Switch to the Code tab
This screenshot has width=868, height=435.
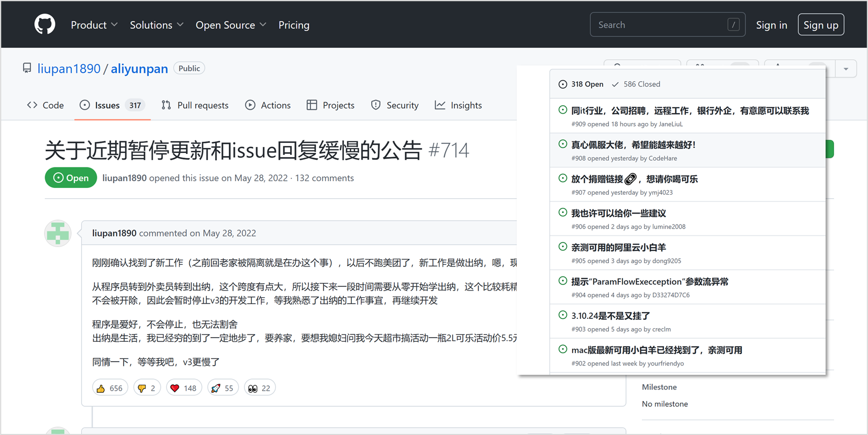(x=46, y=105)
